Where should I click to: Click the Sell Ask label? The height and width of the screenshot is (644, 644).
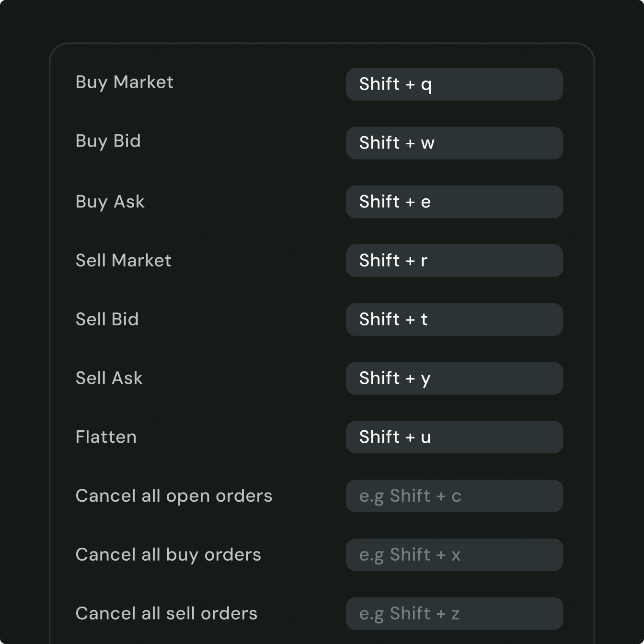109,378
